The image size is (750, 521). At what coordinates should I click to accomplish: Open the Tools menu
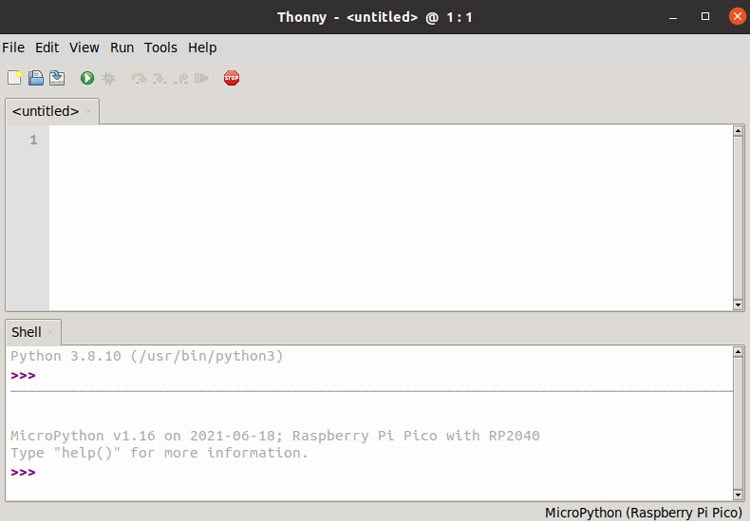point(161,47)
